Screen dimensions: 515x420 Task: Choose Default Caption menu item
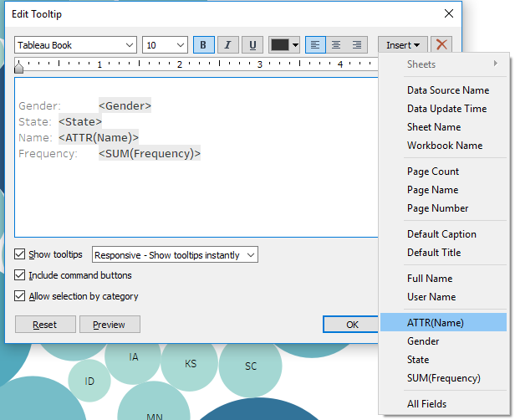click(441, 234)
